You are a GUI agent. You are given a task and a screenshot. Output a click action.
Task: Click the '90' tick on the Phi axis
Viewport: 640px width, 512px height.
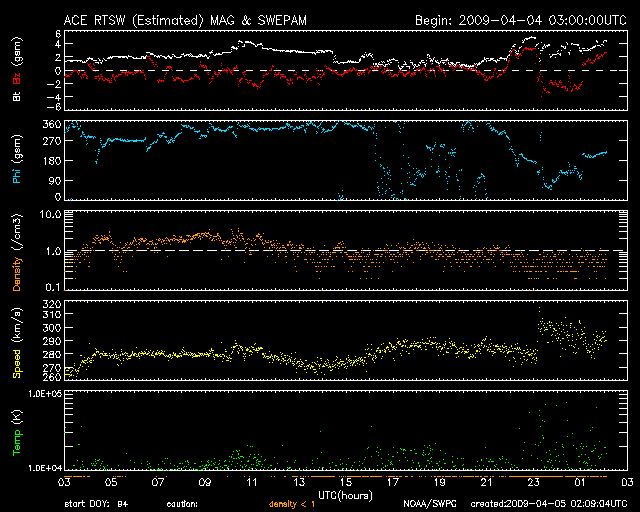(x=55, y=180)
